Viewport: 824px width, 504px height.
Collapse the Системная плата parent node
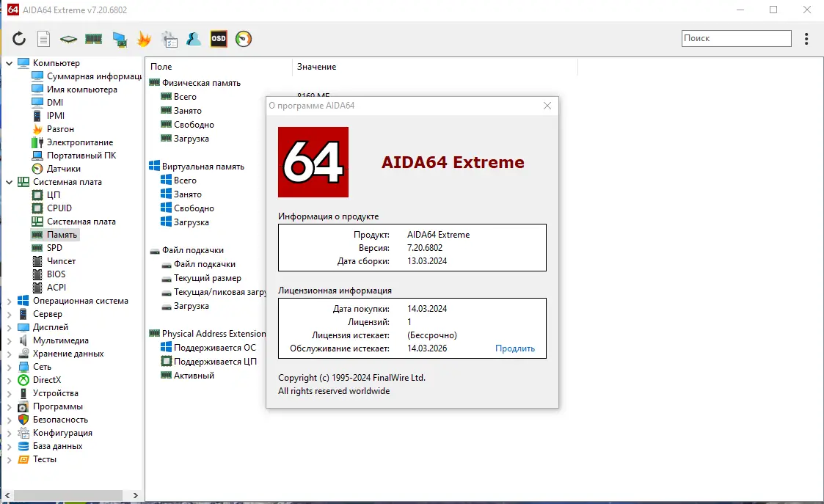point(9,183)
